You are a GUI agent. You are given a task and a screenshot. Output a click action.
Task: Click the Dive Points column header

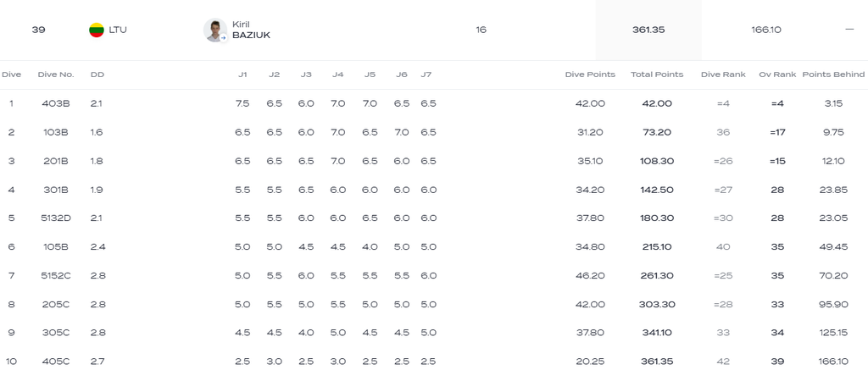590,75
